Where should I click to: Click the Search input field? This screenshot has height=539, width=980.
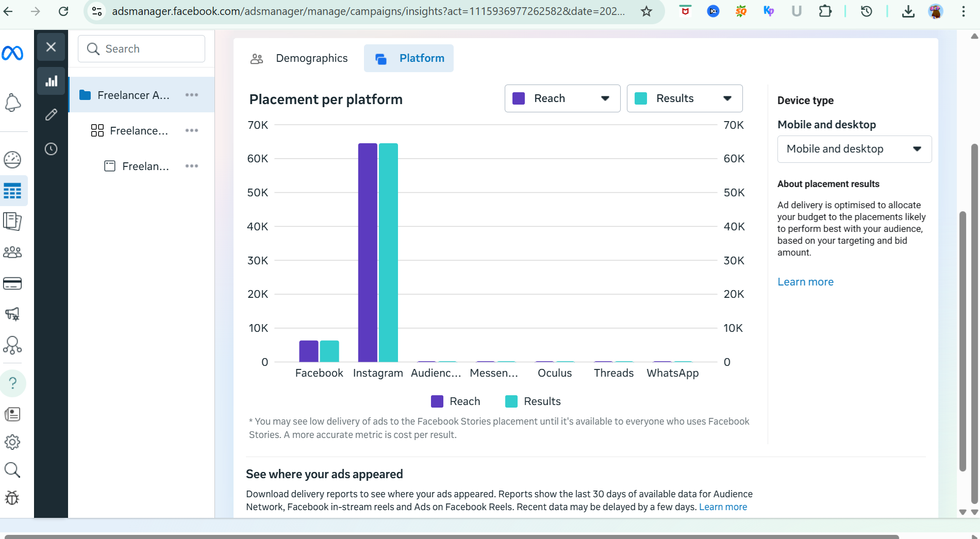click(x=141, y=49)
